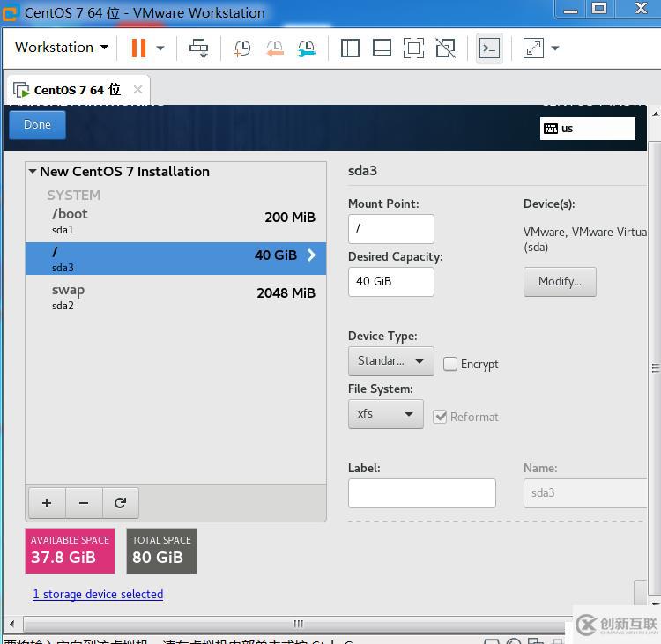The image size is (661, 644).
Task: Open the File System xfs dropdown
Action: tap(386, 414)
